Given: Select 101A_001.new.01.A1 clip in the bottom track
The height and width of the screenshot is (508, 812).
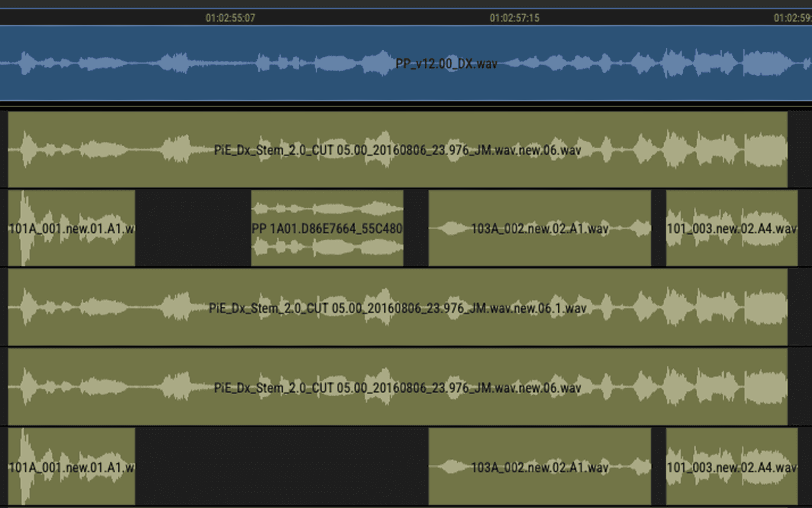Looking at the screenshot, I should [x=72, y=467].
